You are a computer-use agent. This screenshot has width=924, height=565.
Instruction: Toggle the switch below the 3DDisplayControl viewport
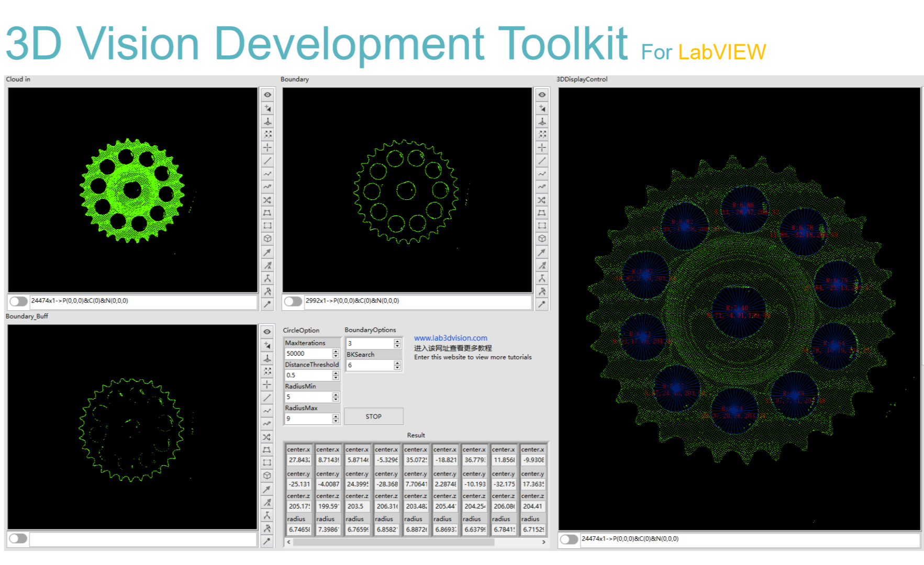[x=569, y=538]
